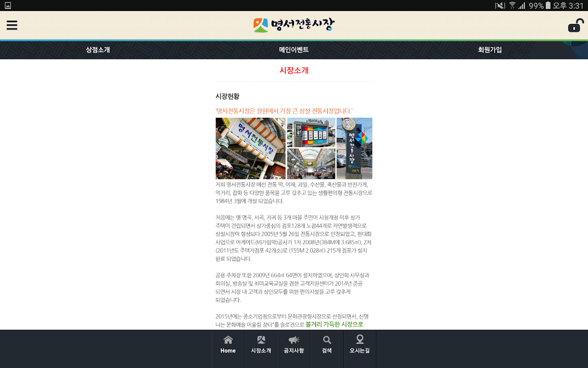Tap the vertical signpost photo
Viewport: 588px width, 368px height.
[354, 148]
